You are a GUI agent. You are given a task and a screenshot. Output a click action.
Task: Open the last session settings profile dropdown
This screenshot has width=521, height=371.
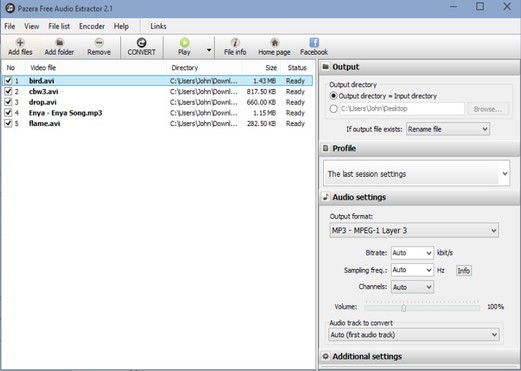pyautogui.click(x=416, y=174)
